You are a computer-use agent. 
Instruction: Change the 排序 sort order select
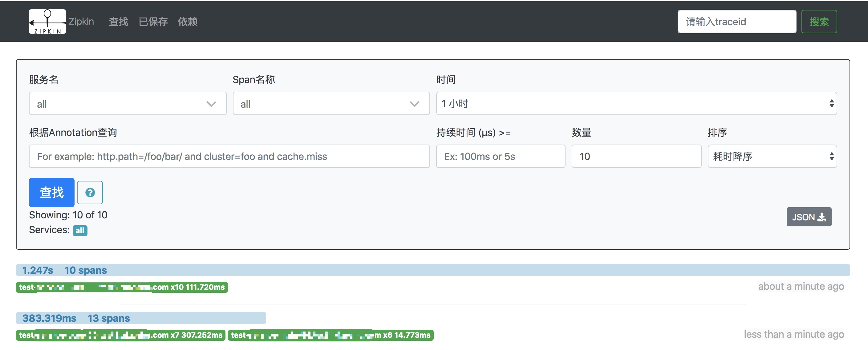772,157
